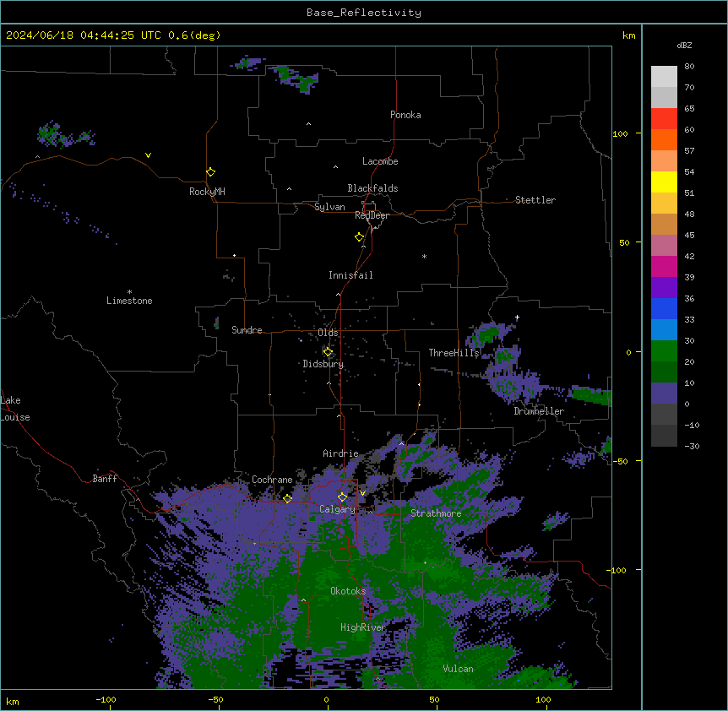Select the bright green 30–20 dBZ legend swatch
The width and height of the screenshot is (728, 711).
point(664,351)
